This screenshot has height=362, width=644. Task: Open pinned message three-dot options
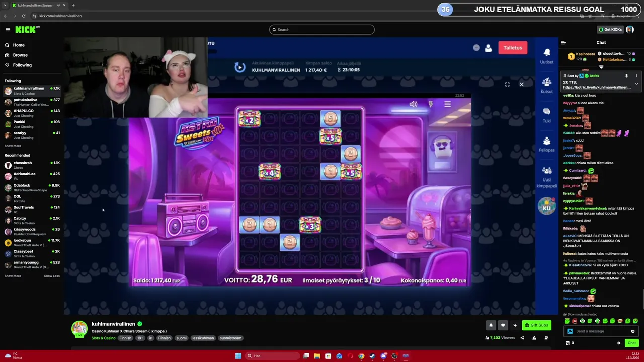click(636, 76)
